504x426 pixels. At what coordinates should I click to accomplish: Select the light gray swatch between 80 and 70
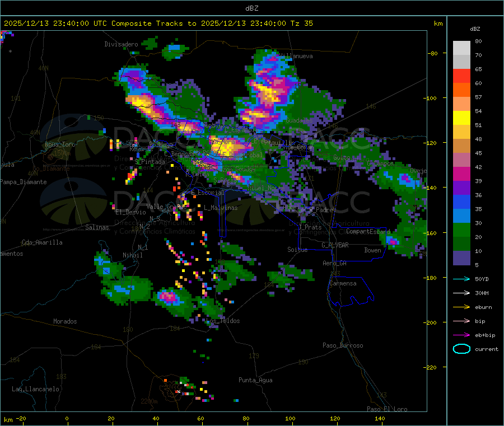coord(461,48)
